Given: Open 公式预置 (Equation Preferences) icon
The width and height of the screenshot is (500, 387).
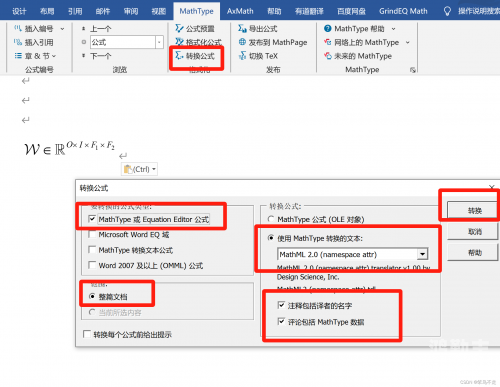Looking at the screenshot, I should click(x=179, y=28).
